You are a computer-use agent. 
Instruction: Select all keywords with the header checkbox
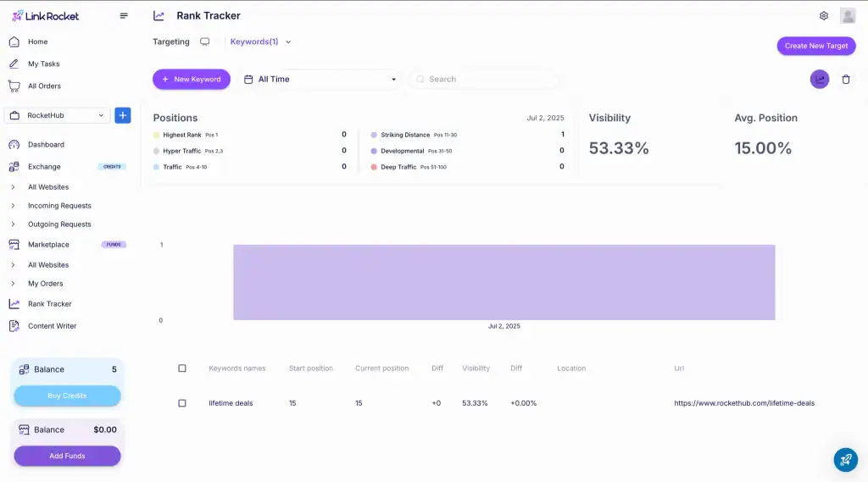pos(182,368)
